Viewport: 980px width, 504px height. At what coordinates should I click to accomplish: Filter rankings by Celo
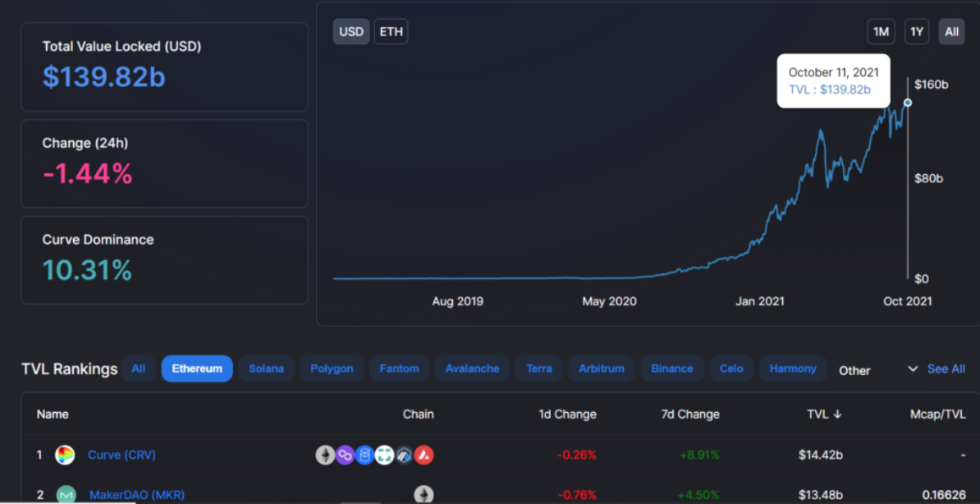pyautogui.click(x=731, y=369)
